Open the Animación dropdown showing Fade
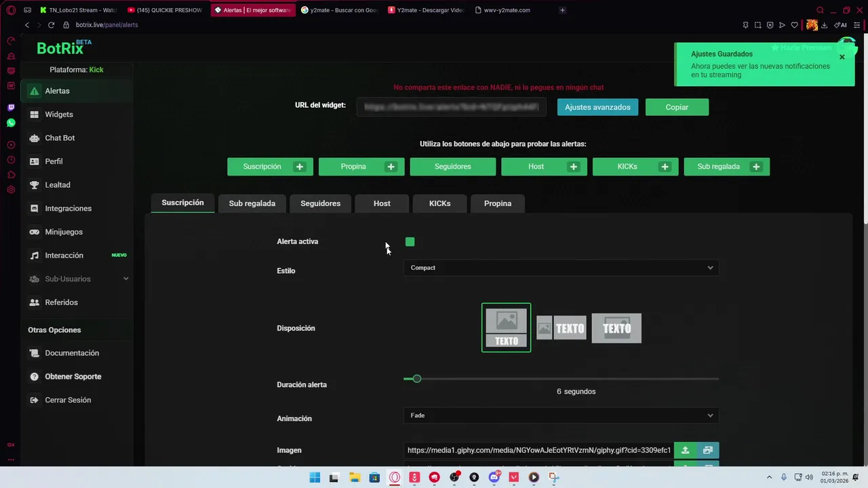The image size is (868, 488). pyautogui.click(x=561, y=415)
